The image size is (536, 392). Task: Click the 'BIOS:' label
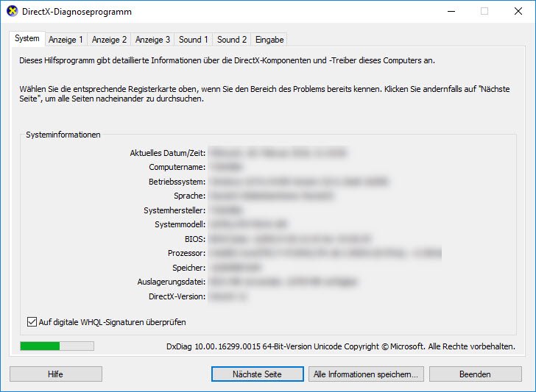coord(195,239)
